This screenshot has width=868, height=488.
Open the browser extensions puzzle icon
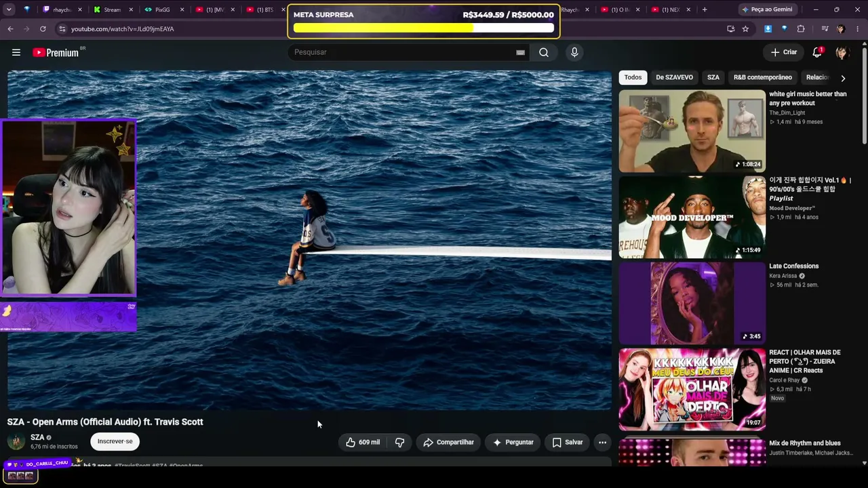pyautogui.click(x=801, y=29)
